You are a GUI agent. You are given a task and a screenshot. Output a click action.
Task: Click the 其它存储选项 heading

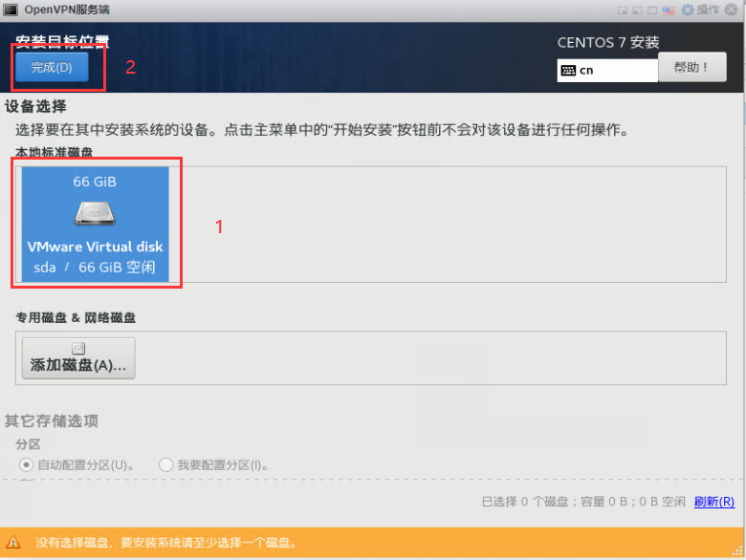click(x=52, y=420)
